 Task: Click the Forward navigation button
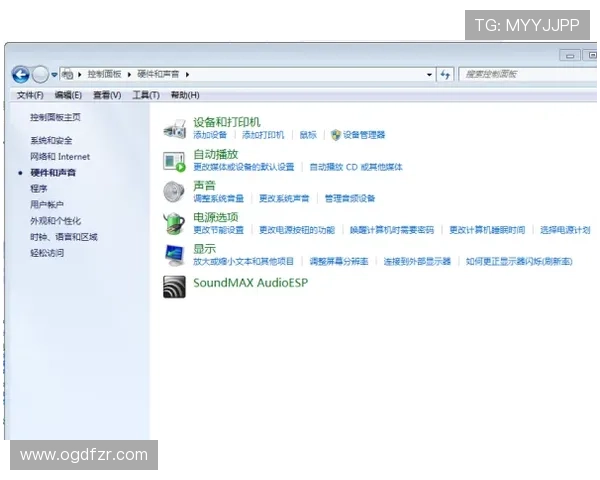click(40, 74)
